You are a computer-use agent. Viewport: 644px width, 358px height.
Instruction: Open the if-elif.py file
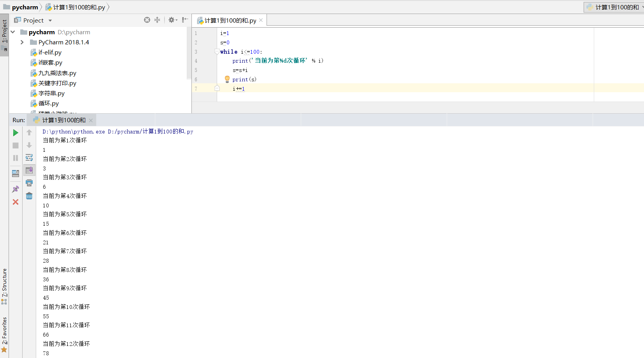(50, 53)
